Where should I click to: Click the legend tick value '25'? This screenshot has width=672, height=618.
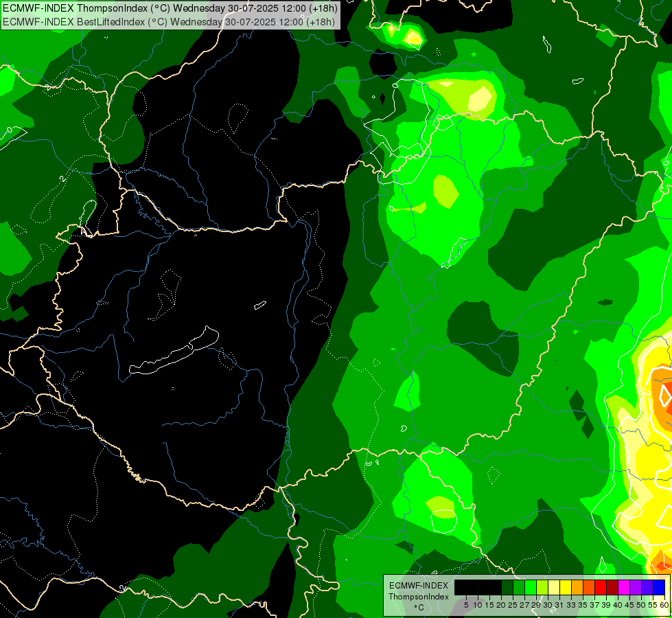coord(513,605)
